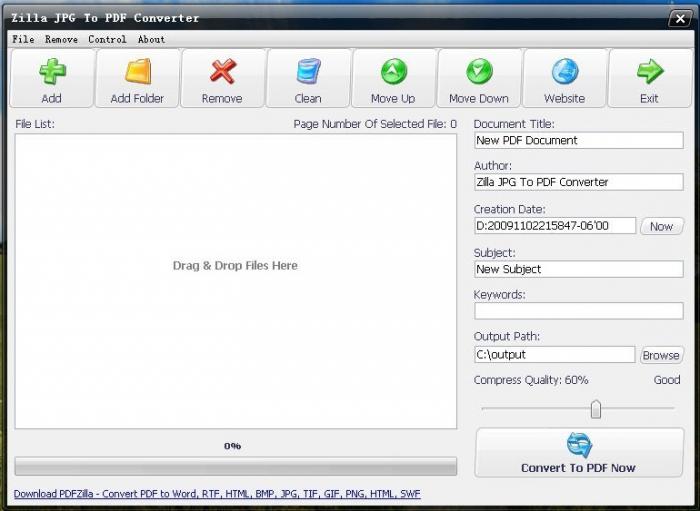Focus the Document Title text field
Viewport: 700px width, 511px height.
tap(578, 141)
